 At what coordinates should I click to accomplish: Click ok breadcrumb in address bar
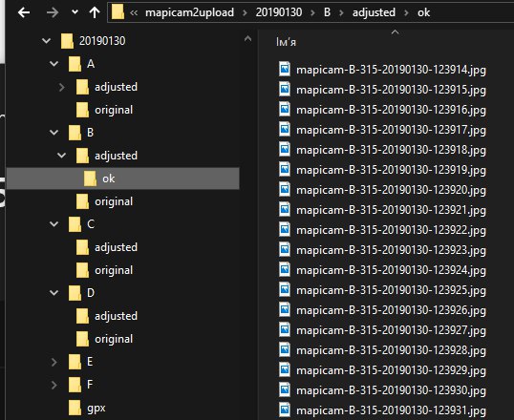coord(423,12)
